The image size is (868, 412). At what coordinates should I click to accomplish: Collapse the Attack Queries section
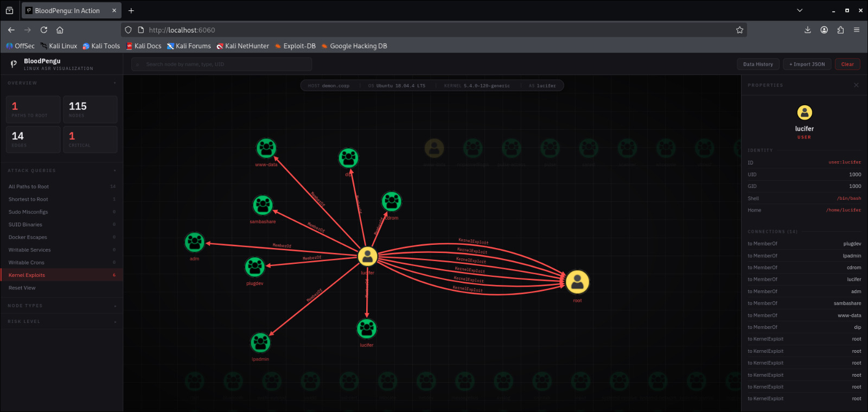coord(115,170)
